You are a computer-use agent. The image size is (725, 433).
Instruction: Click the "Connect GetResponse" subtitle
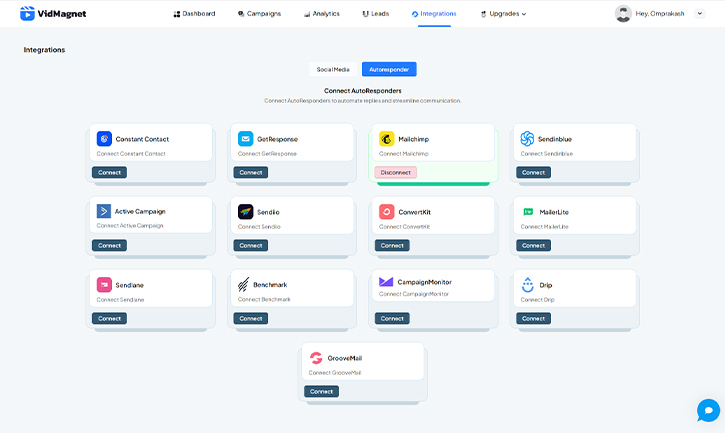(x=267, y=154)
